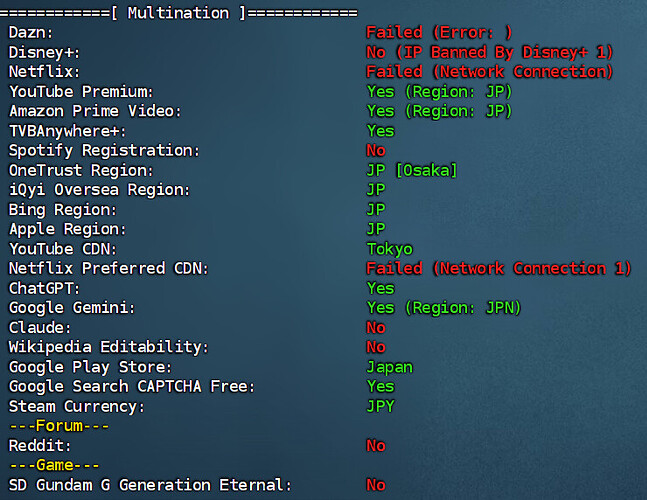
Task: Click the 'Wikipedia Editability:' label
Action: pos(109,347)
